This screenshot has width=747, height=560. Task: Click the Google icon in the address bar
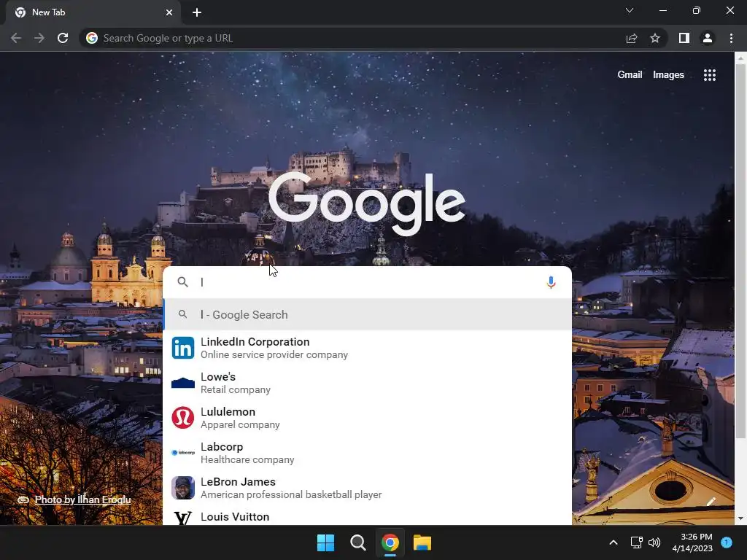(x=92, y=38)
